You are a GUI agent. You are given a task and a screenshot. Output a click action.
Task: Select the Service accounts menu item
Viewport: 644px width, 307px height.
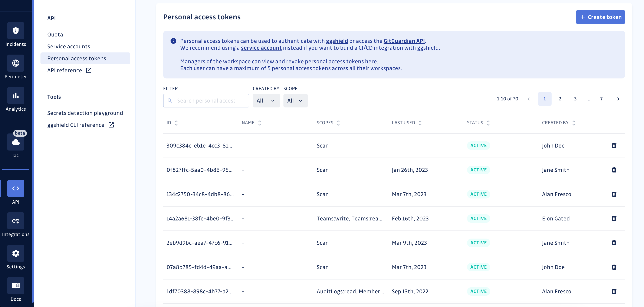tap(68, 46)
